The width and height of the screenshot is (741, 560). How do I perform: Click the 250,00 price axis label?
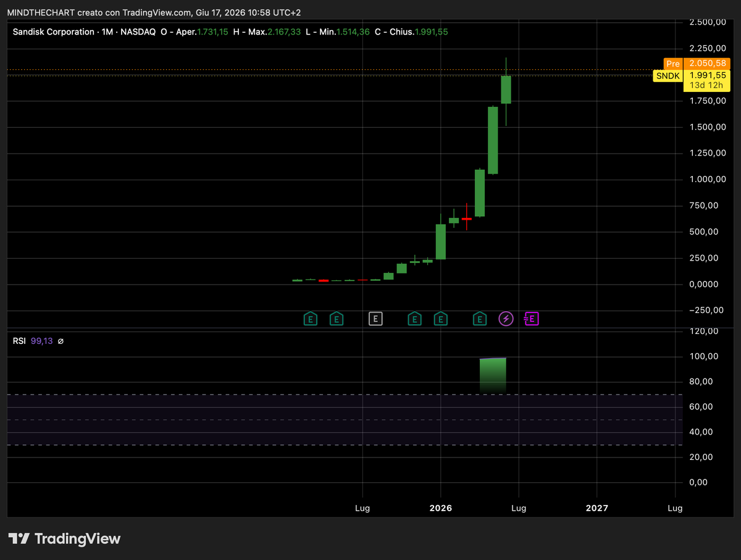[704, 258]
